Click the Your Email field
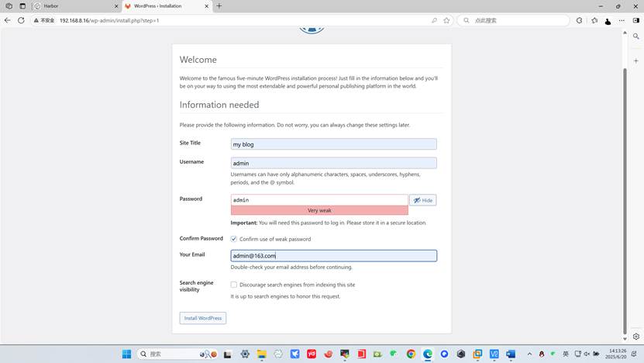The width and height of the screenshot is (644, 363). click(x=333, y=256)
